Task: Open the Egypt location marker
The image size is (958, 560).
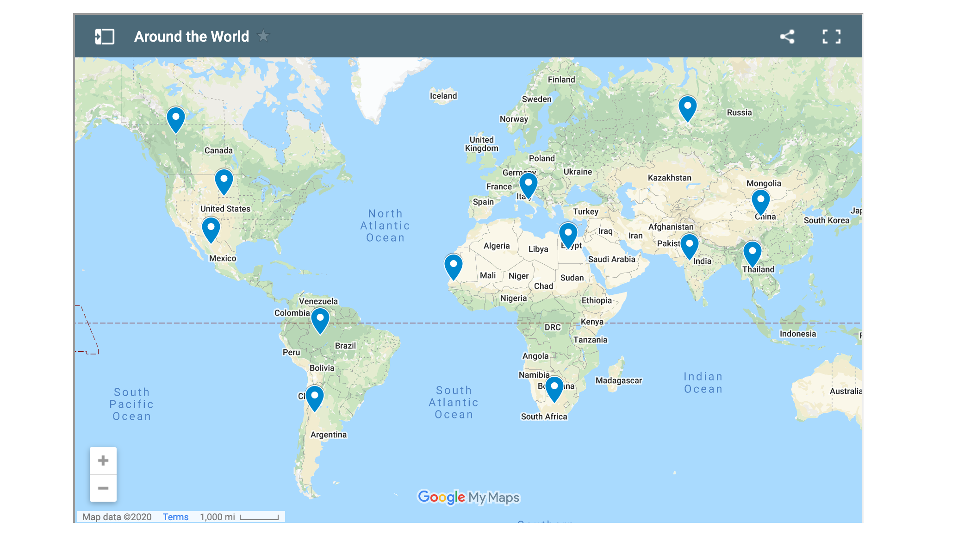Action: point(568,235)
